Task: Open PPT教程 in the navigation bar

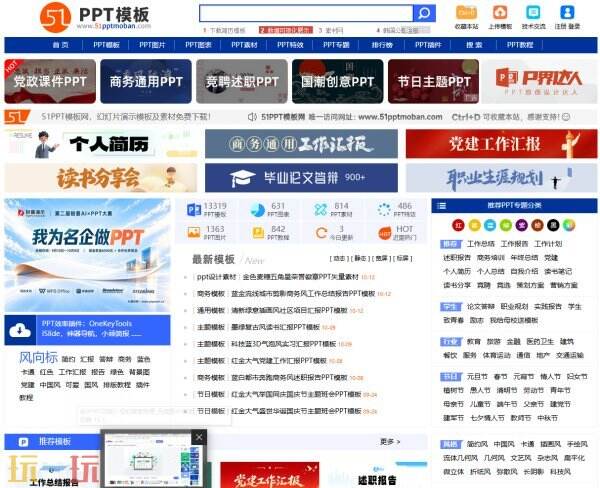Action: [x=520, y=45]
